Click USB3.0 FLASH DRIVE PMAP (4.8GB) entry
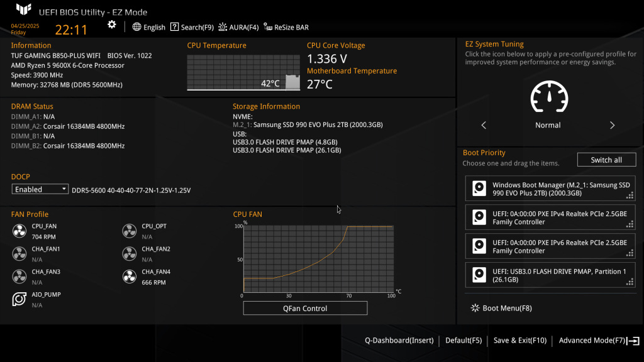The image size is (644, 362). pyautogui.click(x=285, y=142)
